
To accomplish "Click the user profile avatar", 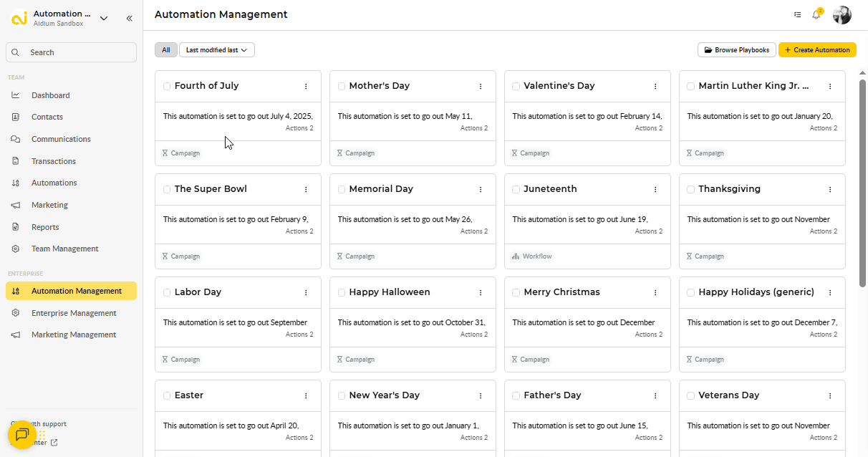I will point(842,15).
